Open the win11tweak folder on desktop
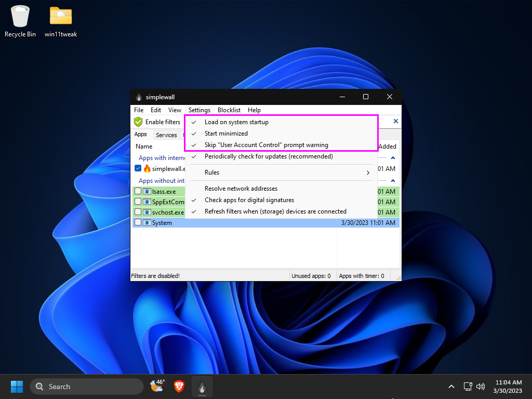Image resolution: width=532 pixels, height=399 pixels. (61, 21)
